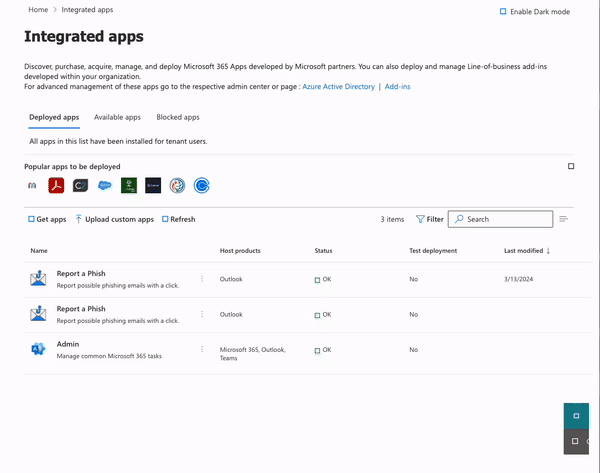Select the dark navy square popular app icon
This screenshot has width=600, height=473.
pyautogui.click(x=153, y=186)
